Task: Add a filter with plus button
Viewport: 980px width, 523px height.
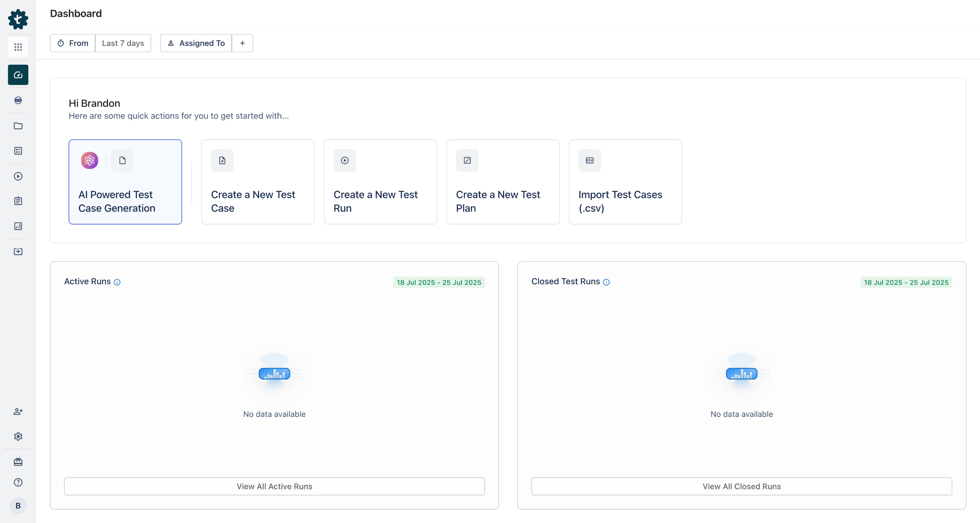Action: 242,43
